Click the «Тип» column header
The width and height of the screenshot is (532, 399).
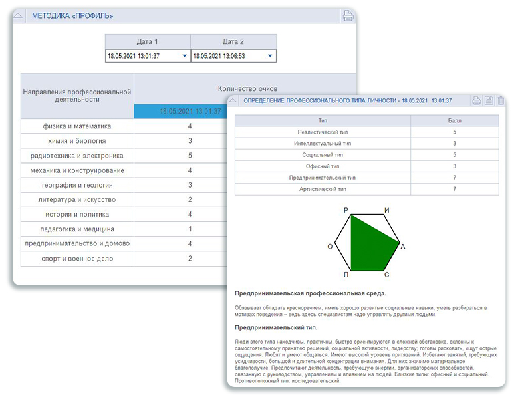323,120
